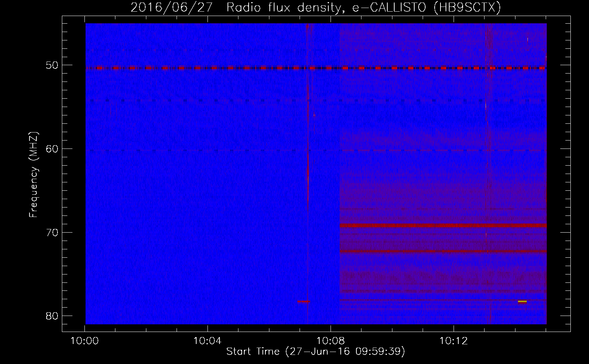This screenshot has width=589, height=364.
Task: Click the 10:00 time tick label
Action: coord(85,341)
